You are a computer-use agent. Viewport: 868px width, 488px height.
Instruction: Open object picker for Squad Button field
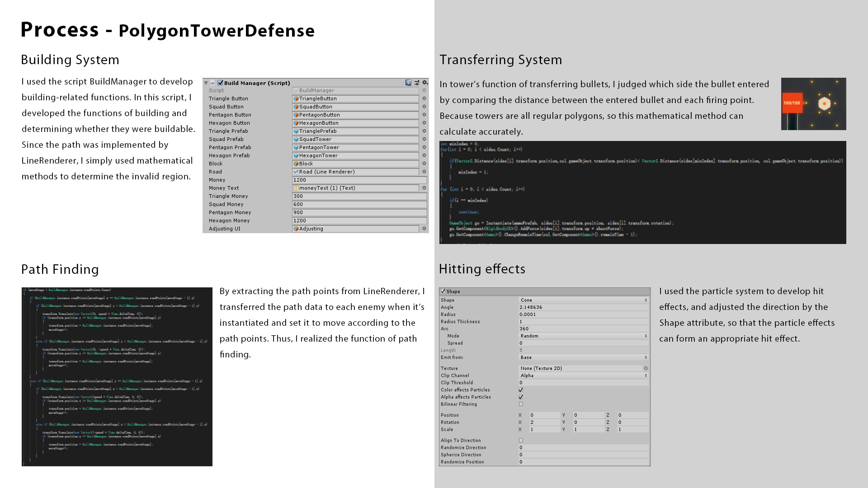tap(424, 107)
